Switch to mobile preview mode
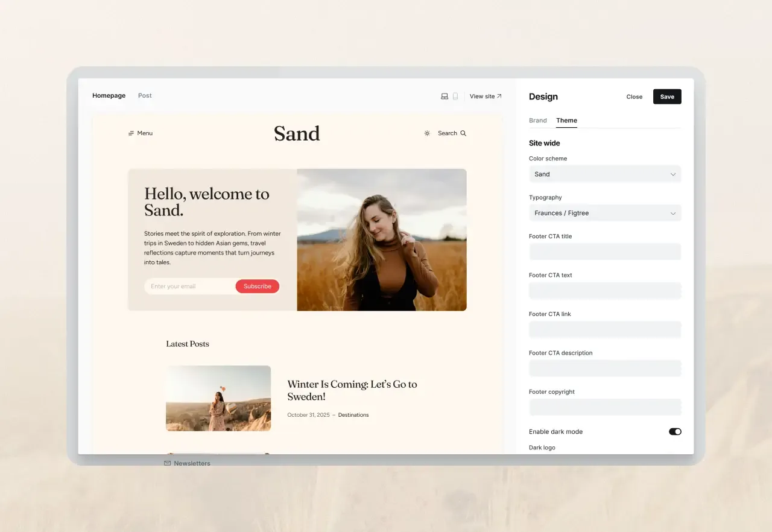Screen dimensions: 772x532 coord(455,96)
